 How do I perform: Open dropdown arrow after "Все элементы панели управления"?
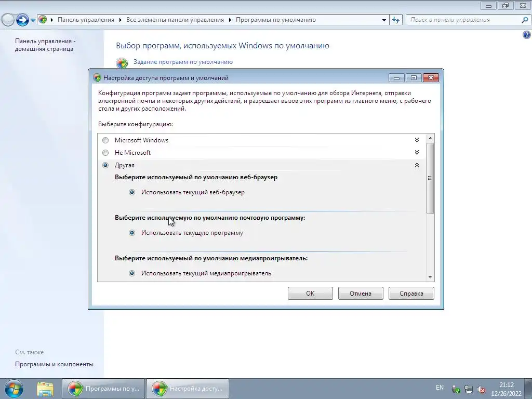230,20
